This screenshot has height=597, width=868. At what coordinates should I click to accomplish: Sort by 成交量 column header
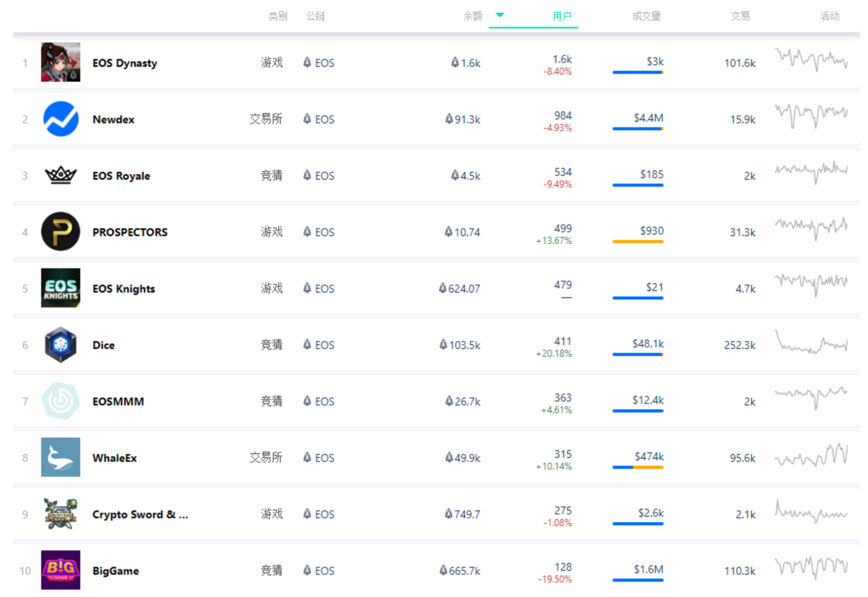pyautogui.click(x=646, y=16)
